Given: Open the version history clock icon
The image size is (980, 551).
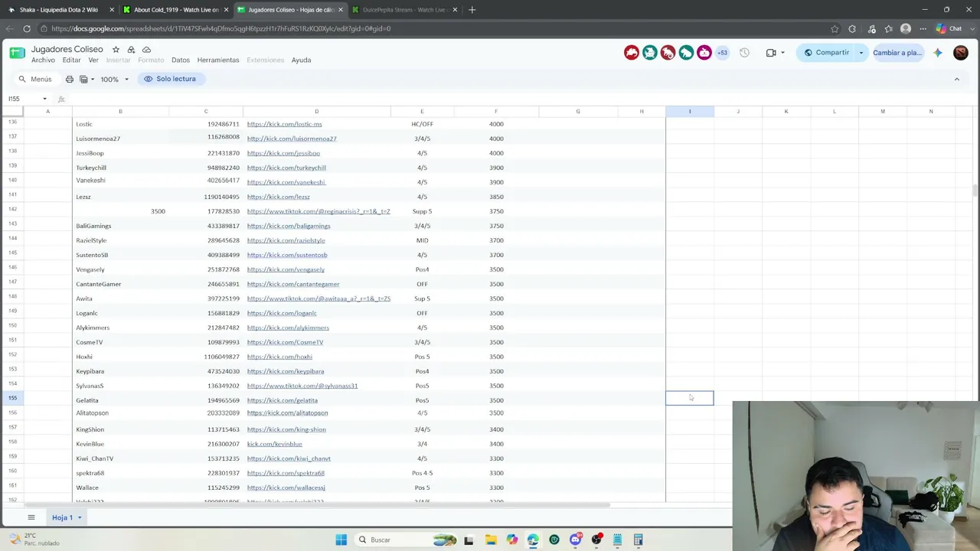Looking at the screenshot, I should 744,53.
